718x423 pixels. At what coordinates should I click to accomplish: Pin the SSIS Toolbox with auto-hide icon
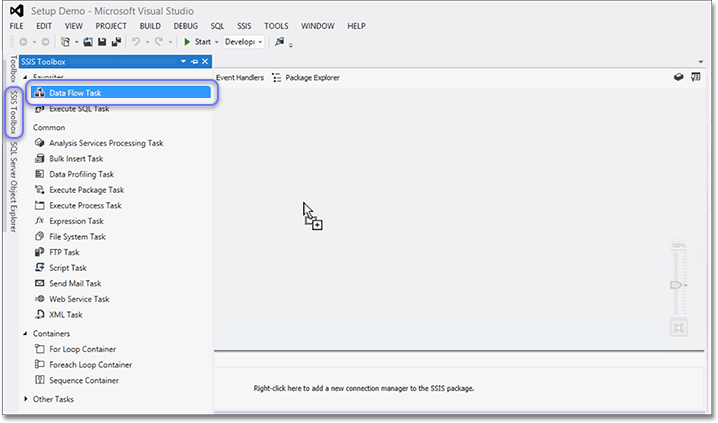click(x=195, y=61)
